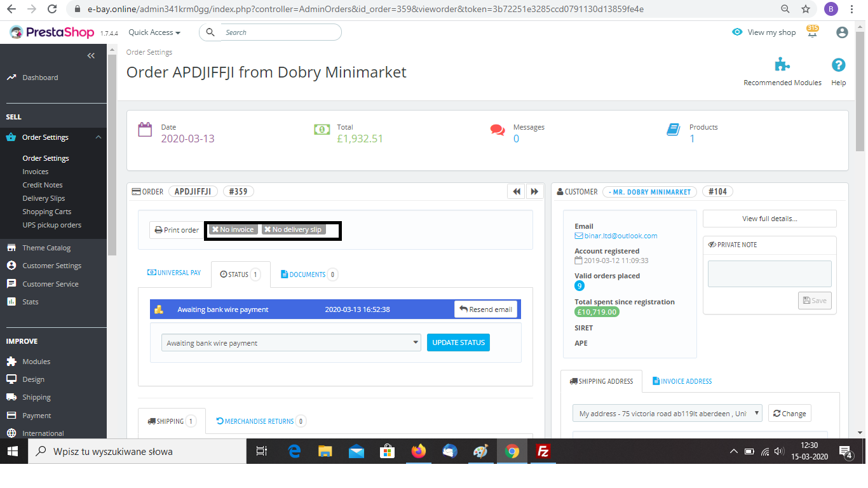Open the order status dropdown
The image size is (868, 488).
pos(291,342)
